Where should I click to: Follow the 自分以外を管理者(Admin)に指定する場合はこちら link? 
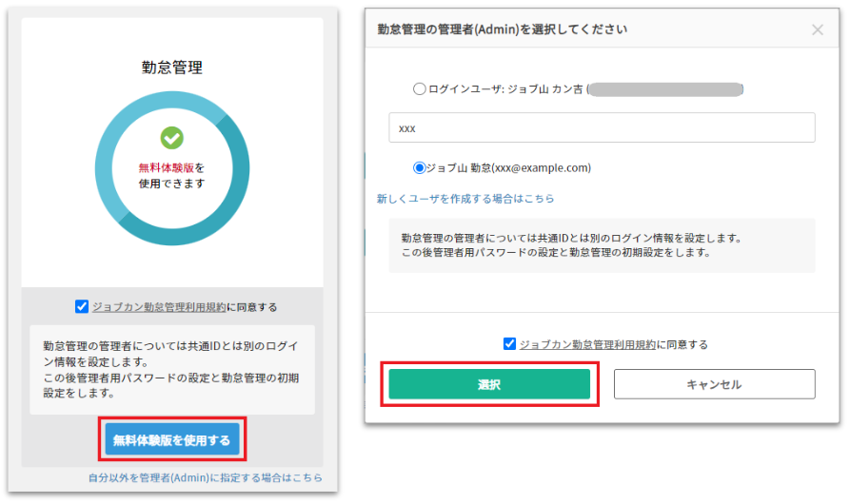tap(205, 477)
